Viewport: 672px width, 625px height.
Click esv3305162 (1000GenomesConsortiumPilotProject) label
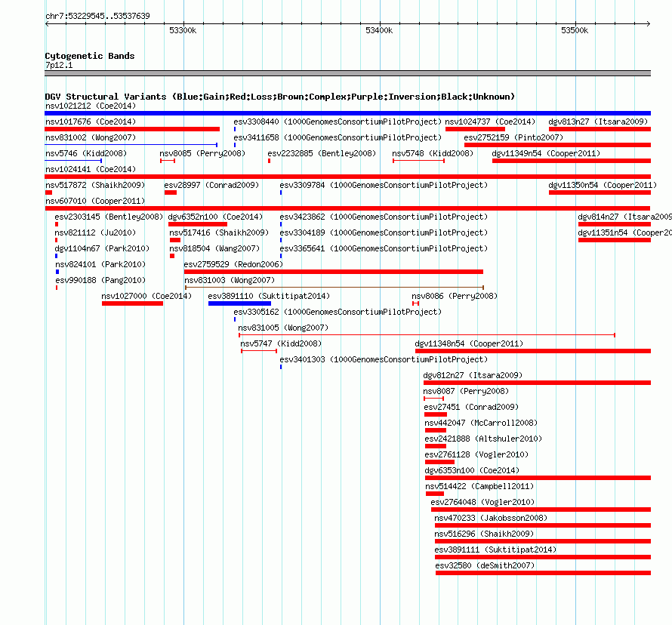pyautogui.click(x=338, y=312)
